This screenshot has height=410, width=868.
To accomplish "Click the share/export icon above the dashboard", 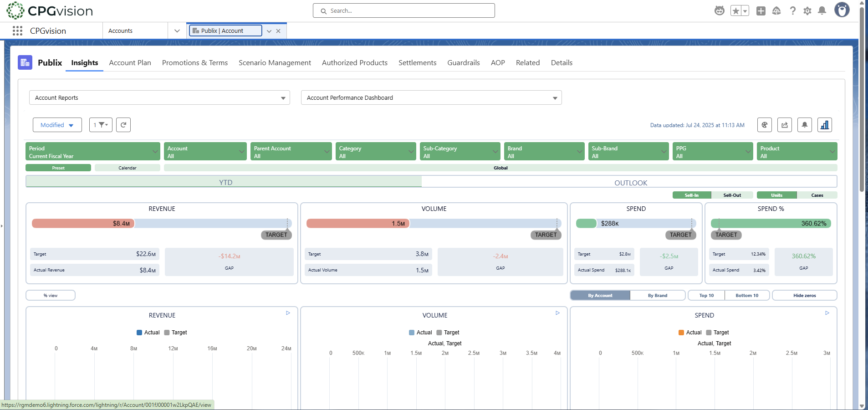I will tap(784, 124).
